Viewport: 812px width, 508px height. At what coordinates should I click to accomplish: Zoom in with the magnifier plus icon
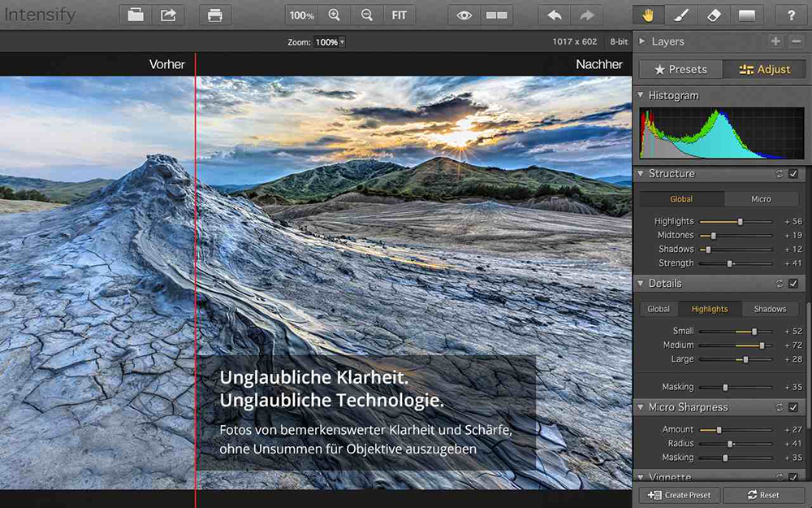click(x=334, y=15)
